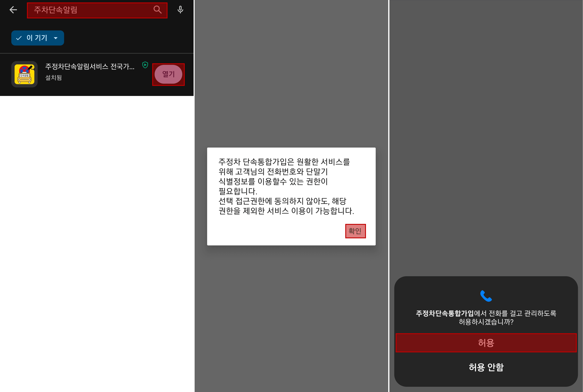The height and width of the screenshot is (392, 583).
Task: Enable the phone permission by pressing 허용
Action: click(x=486, y=343)
